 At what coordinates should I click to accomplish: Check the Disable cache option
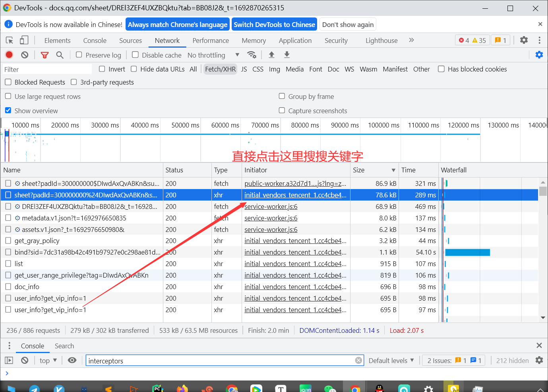click(x=136, y=55)
